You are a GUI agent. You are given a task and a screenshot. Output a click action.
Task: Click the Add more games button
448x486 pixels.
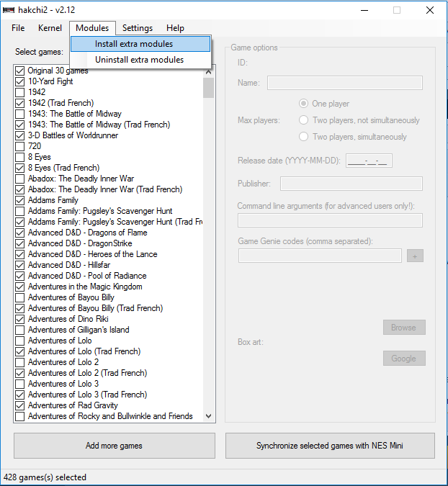[115, 446]
